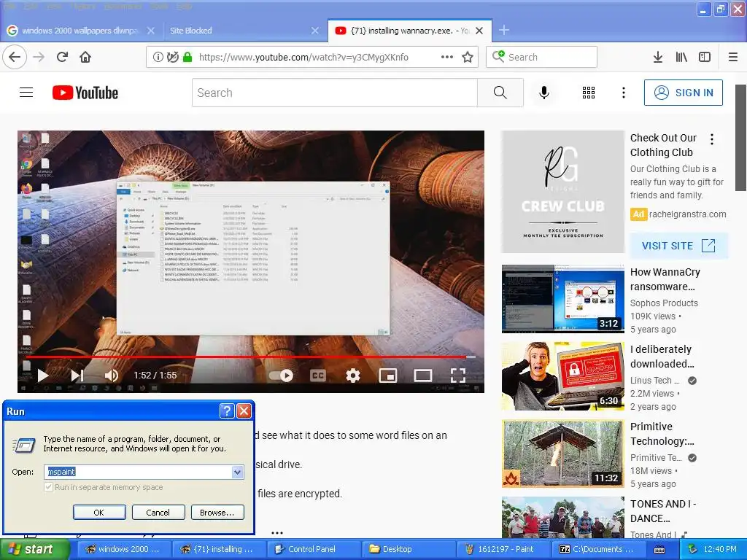The width and height of the screenshot is (747, 560).
Task: Open the YouTube apps grid icon
Action: point(589,93)
